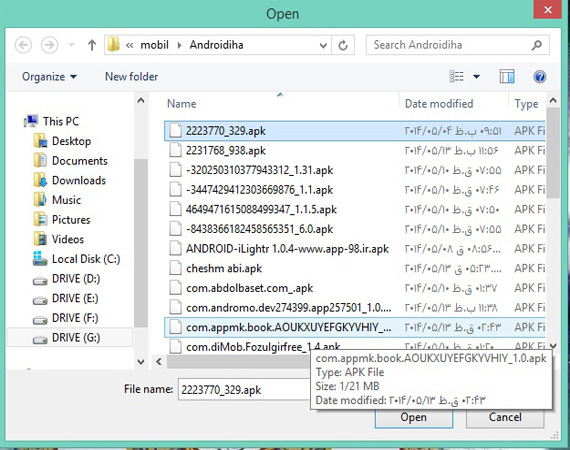Select the file -843836618245856535​1_6.0.apk
Screen dimensions: 570x450
click(355, 229)
